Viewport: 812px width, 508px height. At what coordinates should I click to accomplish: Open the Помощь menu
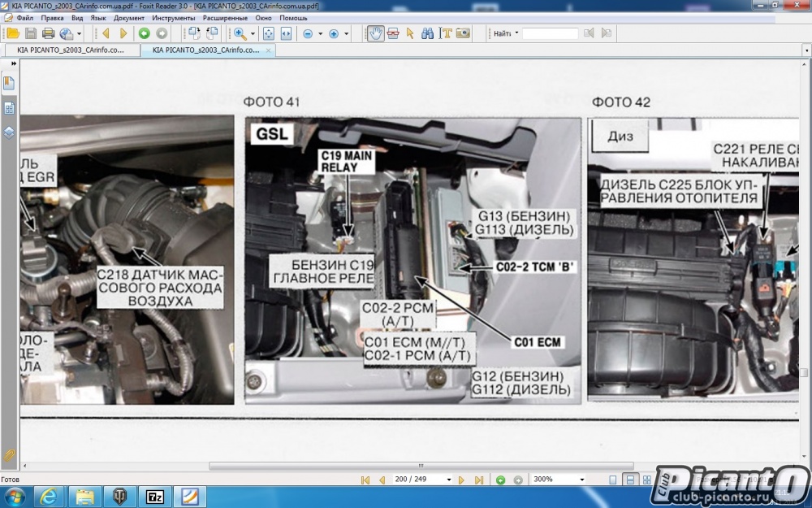click(294, 18)
